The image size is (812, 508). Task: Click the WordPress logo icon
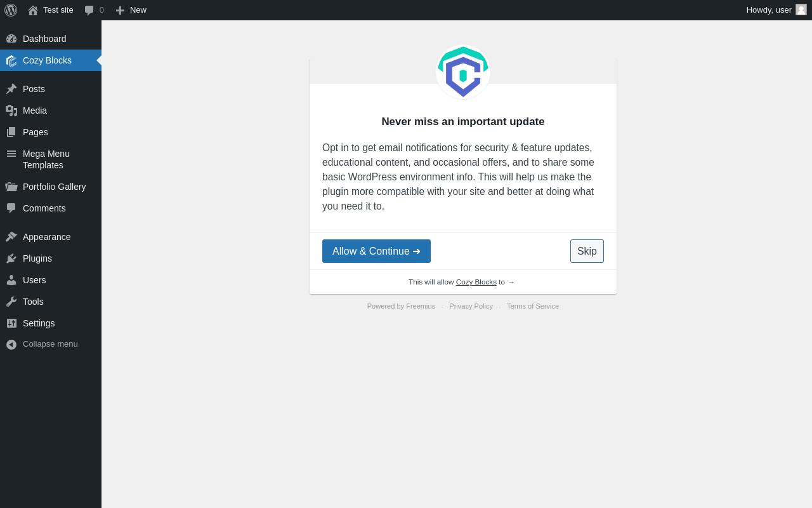point(11,10)
